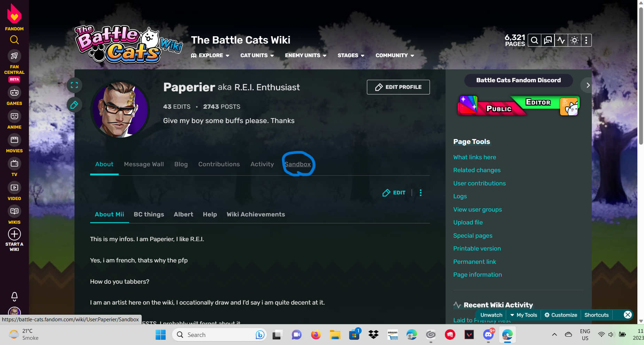Expand the Enemy Units dropdown
The height and width of the screenshot is (345, 644).
pyautogui.click(x=306, y=55)
